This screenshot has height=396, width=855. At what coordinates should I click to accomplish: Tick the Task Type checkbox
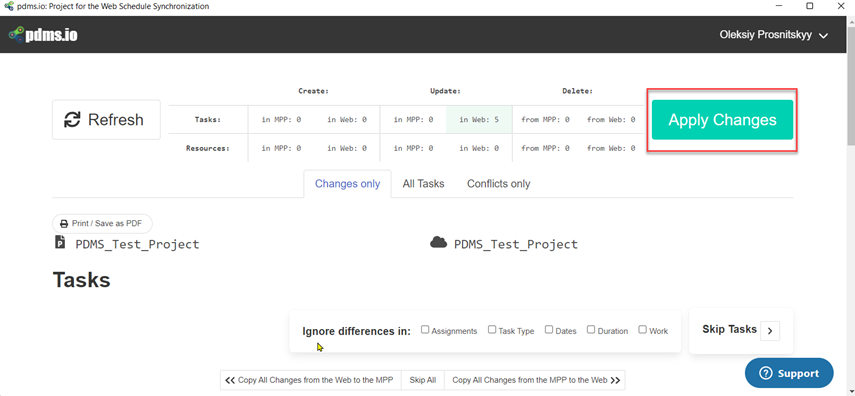(492, 329)
